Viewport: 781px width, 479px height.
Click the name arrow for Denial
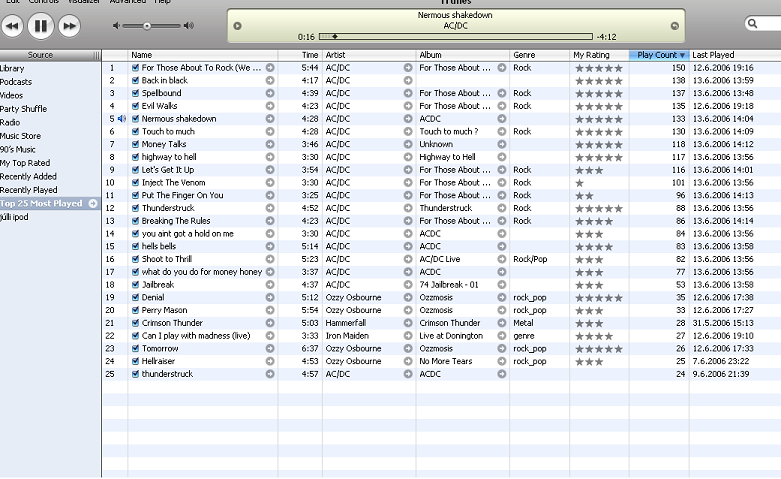[x=270, y=297]
